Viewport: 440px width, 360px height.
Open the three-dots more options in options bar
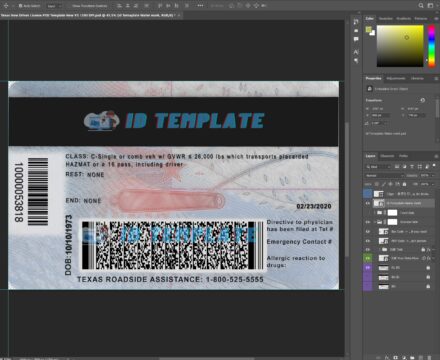(200, 6)
